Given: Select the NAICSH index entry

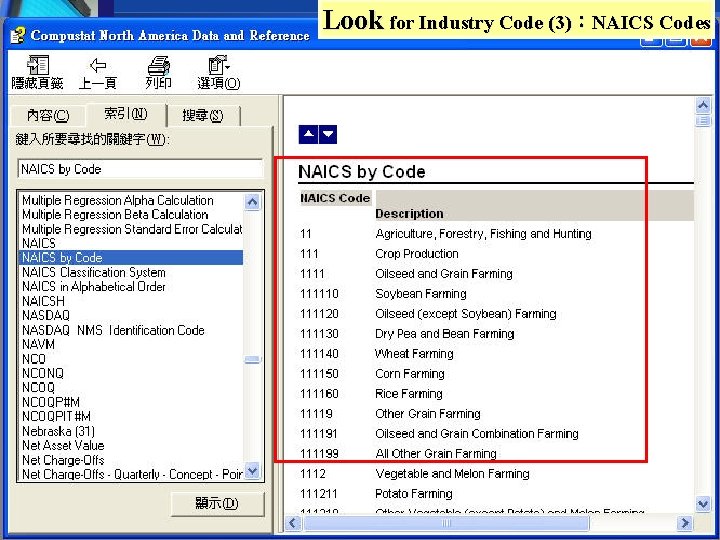Looking at the screenshot, I should pyautogui.click(x=44, y=301).
